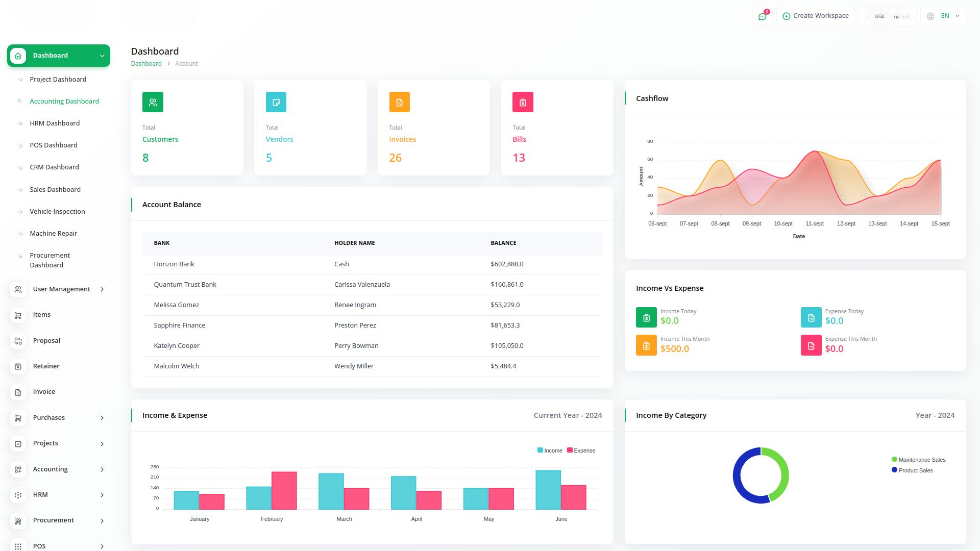The width and height of the screenshot is (980, 551).
Task: Open the chat messages notification icon
Action: click(x=762, y=16)
